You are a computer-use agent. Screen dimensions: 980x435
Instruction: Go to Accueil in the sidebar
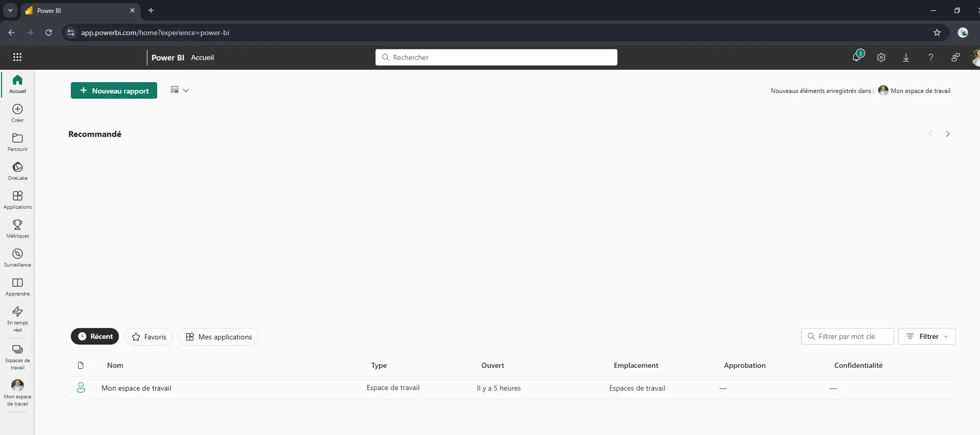(18, 84)
